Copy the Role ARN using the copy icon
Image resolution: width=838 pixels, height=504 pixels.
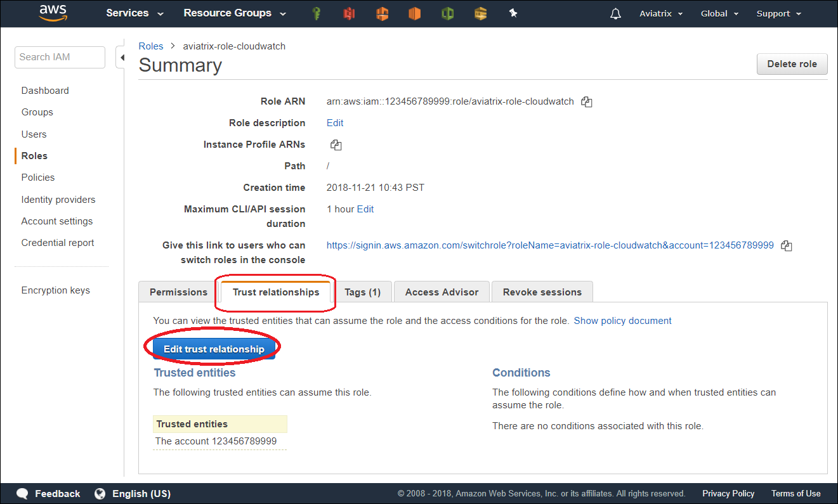[x=586, y=101]
